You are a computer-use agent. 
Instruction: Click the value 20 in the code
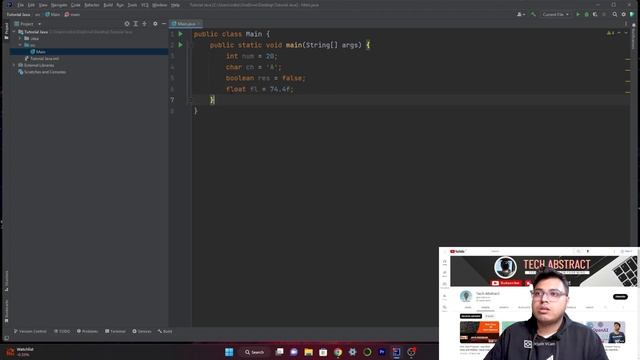(x=270, y=56)
